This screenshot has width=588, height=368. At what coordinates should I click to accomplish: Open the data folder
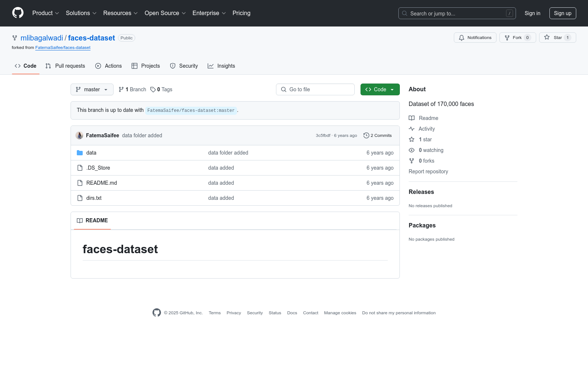(x=92, y=153)
